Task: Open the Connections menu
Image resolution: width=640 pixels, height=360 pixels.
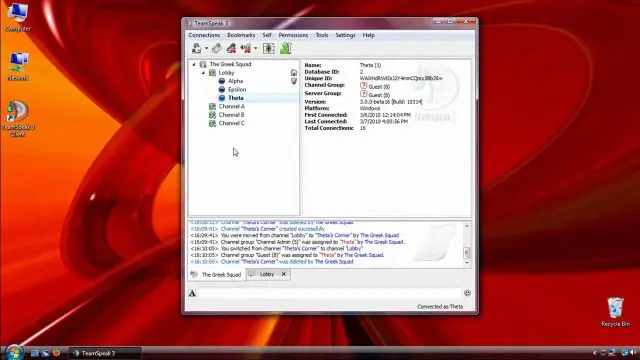Action: 204,35
